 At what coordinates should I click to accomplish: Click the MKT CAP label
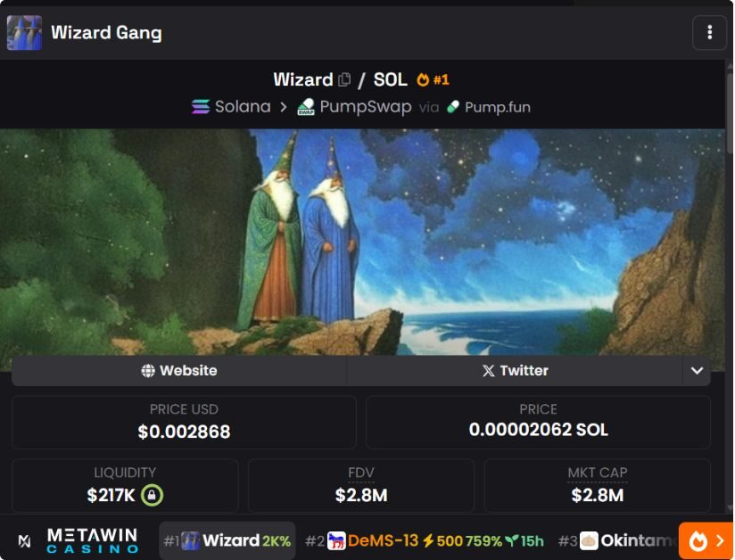pyautogui.click(x=598, y=473)
